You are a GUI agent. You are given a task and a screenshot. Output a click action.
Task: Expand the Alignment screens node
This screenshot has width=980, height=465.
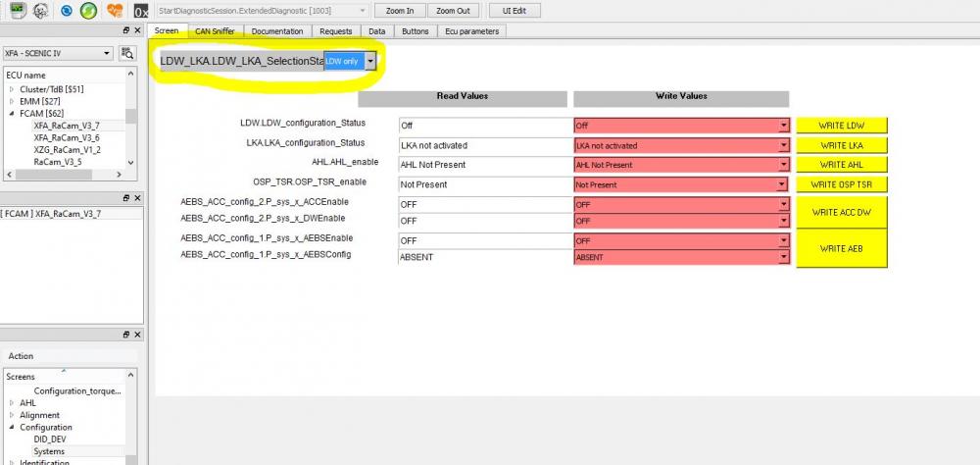click(x=11, y=415)
